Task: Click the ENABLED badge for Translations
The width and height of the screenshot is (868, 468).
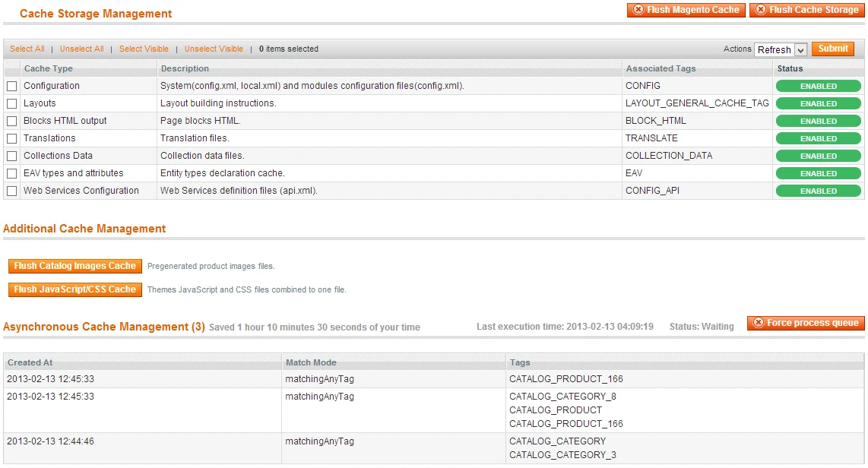Action: click(818, 138)
